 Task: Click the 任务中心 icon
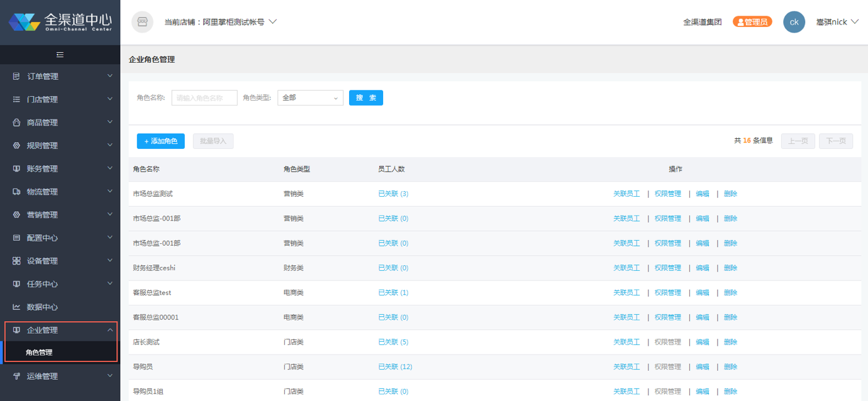coord(17,284)
